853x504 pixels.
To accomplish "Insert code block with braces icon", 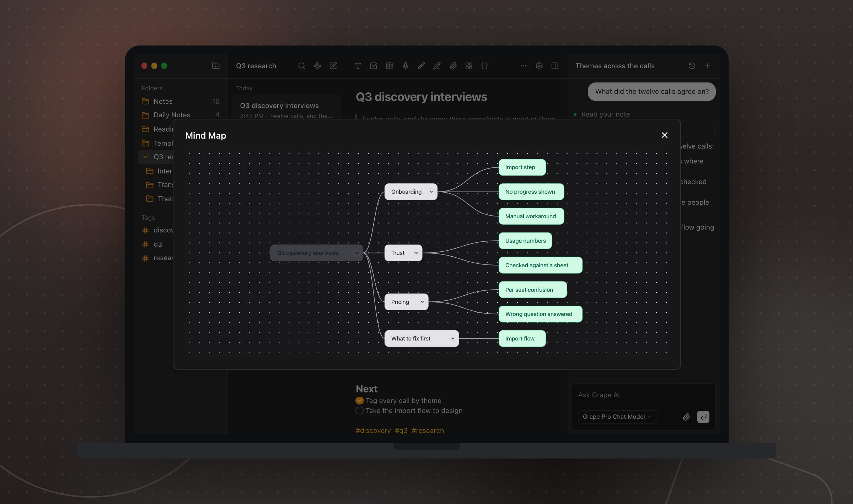I will 484,66.
